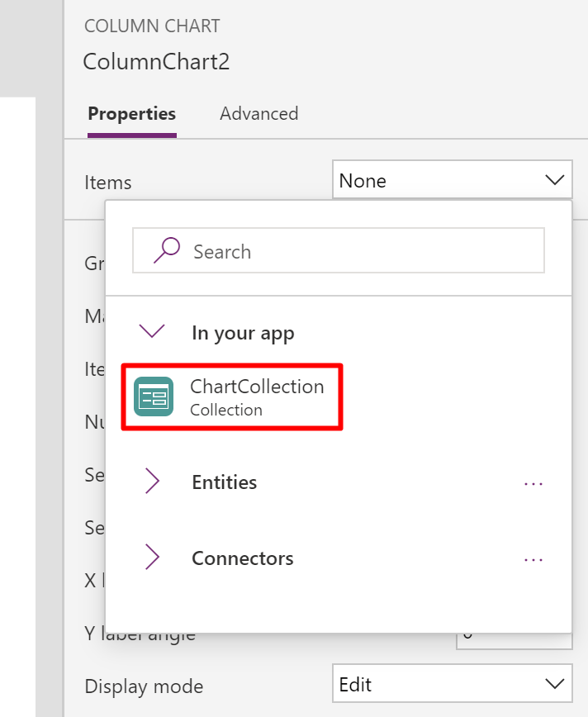Image resolution: width=588 pixels, height=717 pixels.
Task: Click the magnifier icon in Search box
Action: point(166,250)
